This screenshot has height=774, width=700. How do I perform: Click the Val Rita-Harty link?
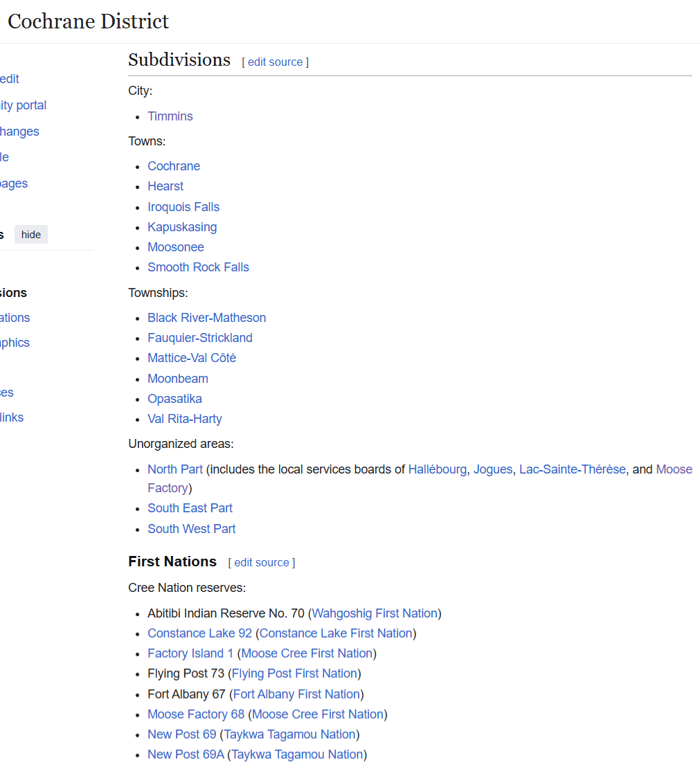[x=185, y=419]
